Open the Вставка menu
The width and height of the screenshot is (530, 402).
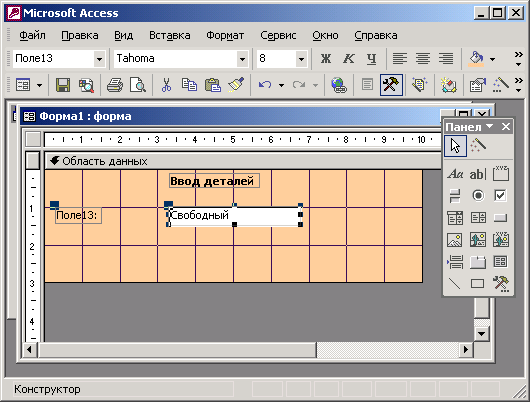(170, 36)
